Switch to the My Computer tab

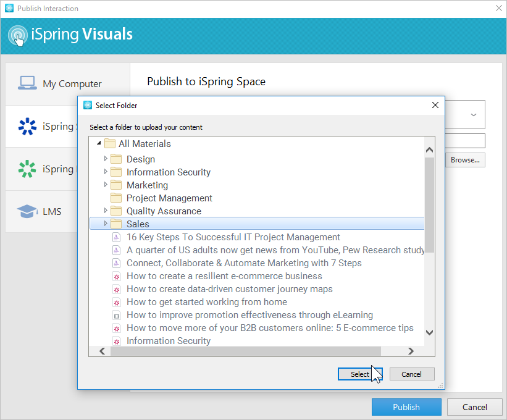[x=67, y=84]
